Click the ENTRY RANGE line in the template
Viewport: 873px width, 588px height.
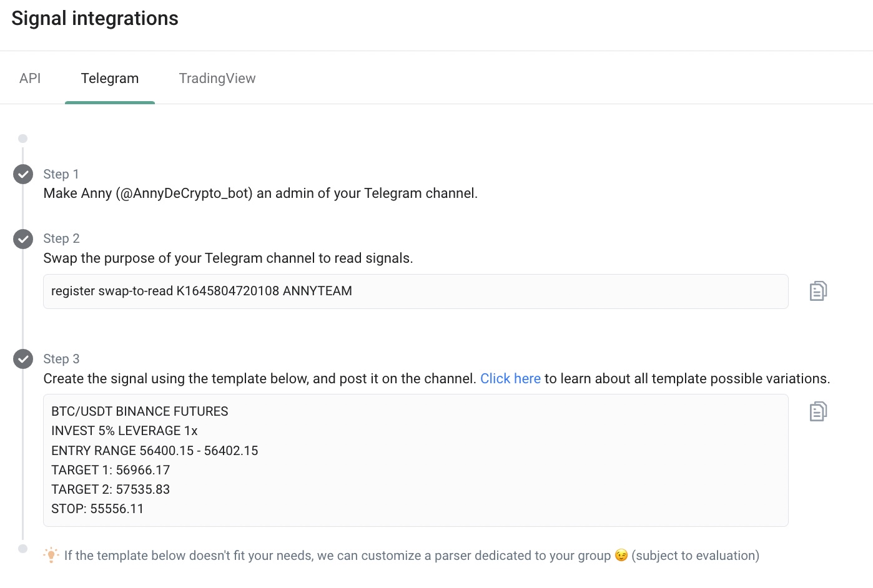pyautogui.click(x=155, y=451)
